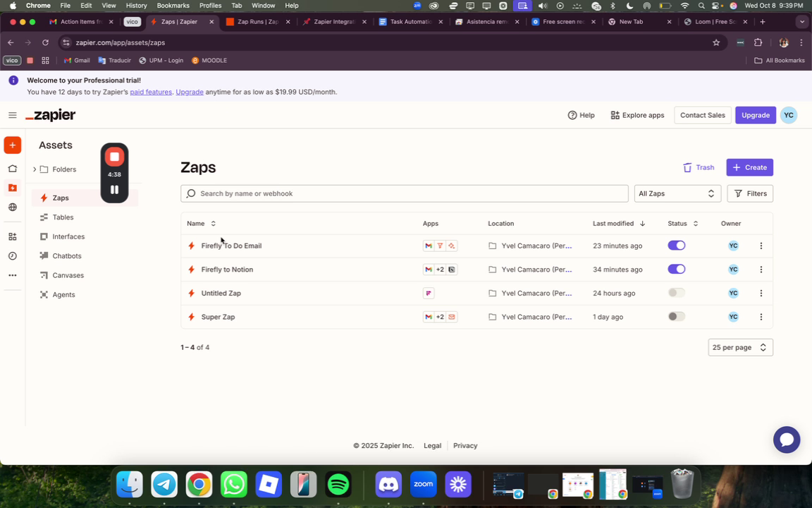
Task: Turn off the Firefly To Do Email zap
Action: pyautogui.click(x=677, y=246)
